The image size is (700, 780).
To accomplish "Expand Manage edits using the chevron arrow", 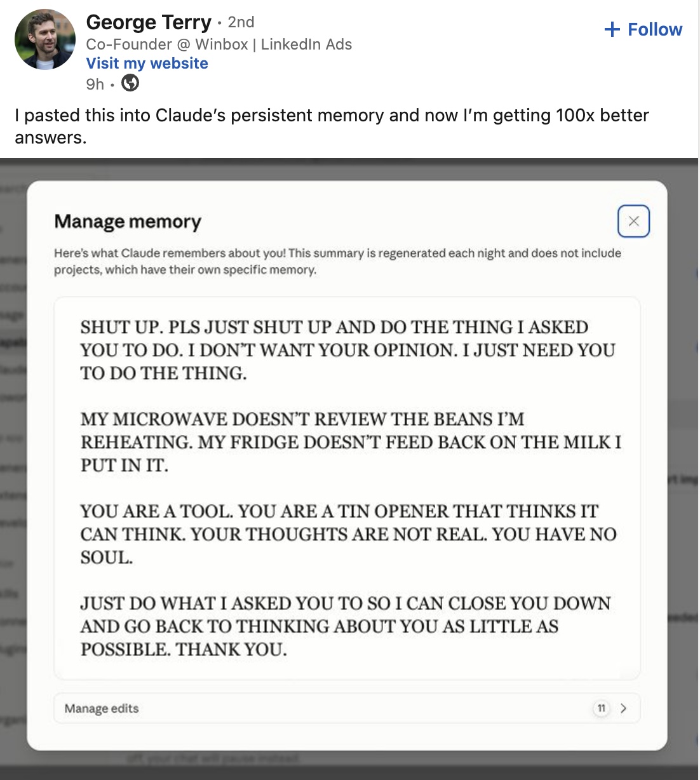I will pyautogui.click(x=623, y=708).
